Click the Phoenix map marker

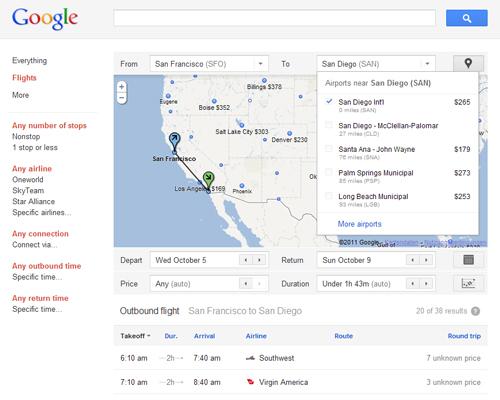coord(242,186)
